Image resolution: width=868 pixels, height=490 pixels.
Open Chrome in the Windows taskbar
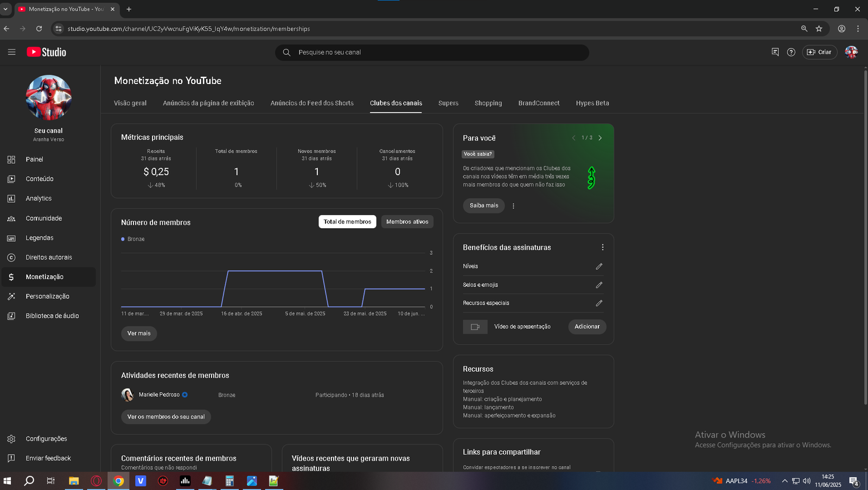(x=118, y=481)
